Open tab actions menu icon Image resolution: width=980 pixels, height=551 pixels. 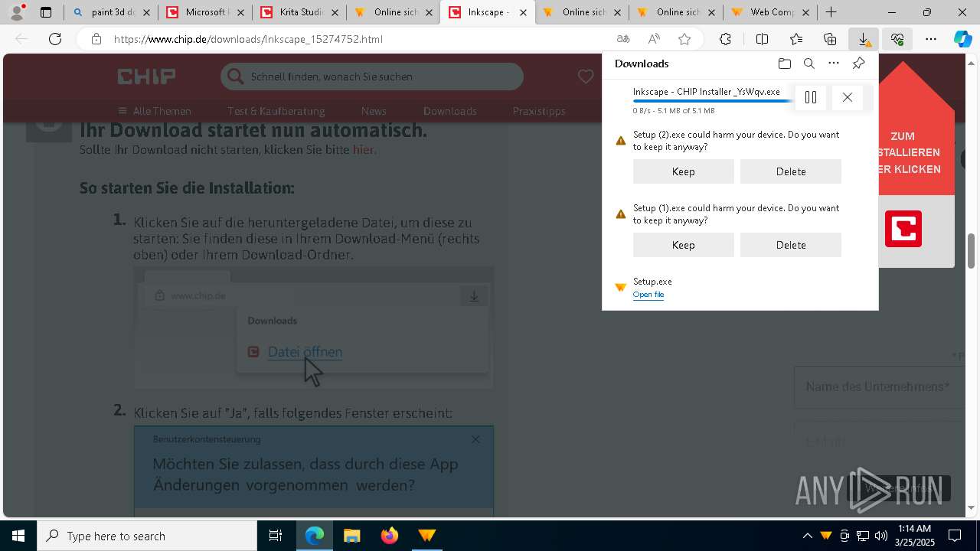pyautogui.click(x=46, y=12)
